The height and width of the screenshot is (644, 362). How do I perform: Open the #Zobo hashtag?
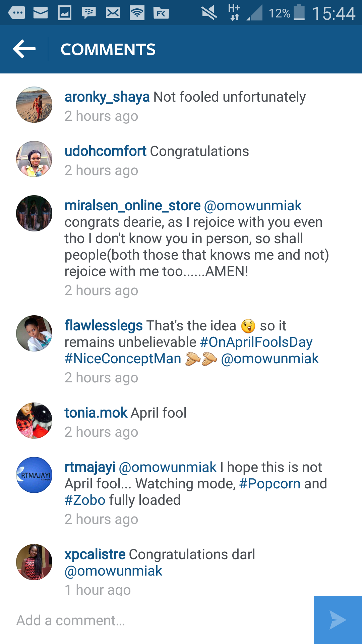coord(85,500)
